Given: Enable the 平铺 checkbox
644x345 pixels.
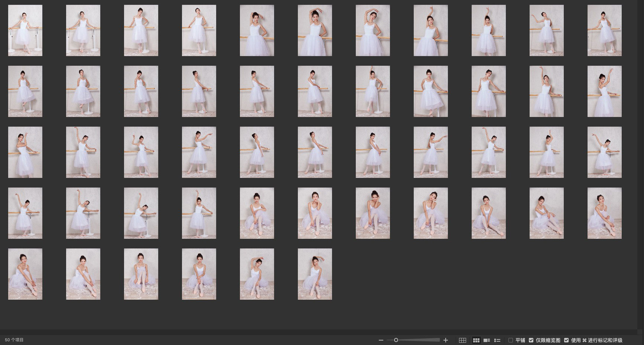Looking at the screenshot, I should [511, 340].
